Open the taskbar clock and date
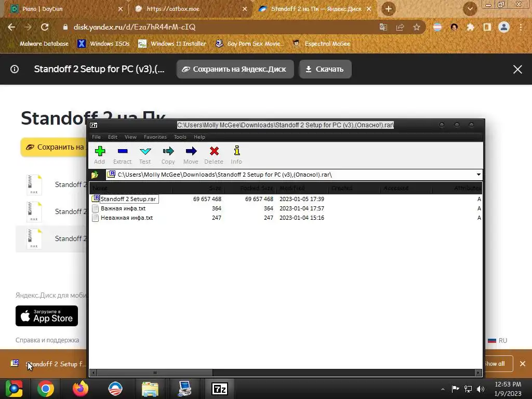Image resolution: width=532 pixels, height=399 pixels. (x=508, y=389)
